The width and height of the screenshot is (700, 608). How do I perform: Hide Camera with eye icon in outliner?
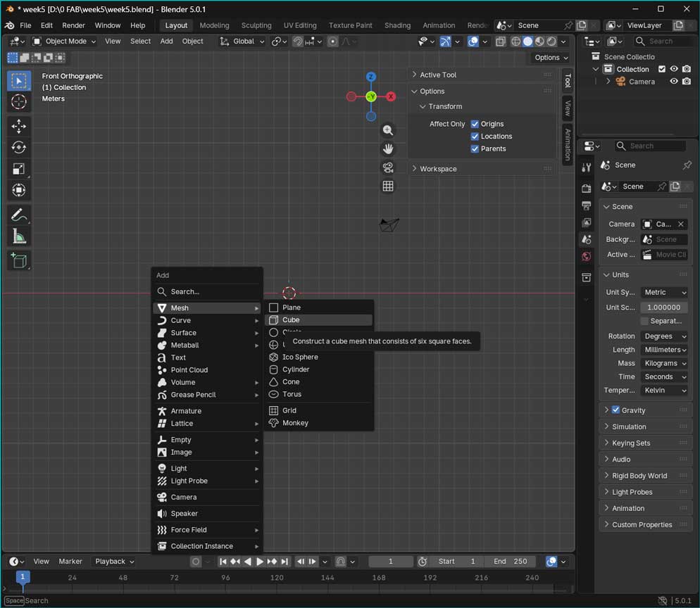674,82
